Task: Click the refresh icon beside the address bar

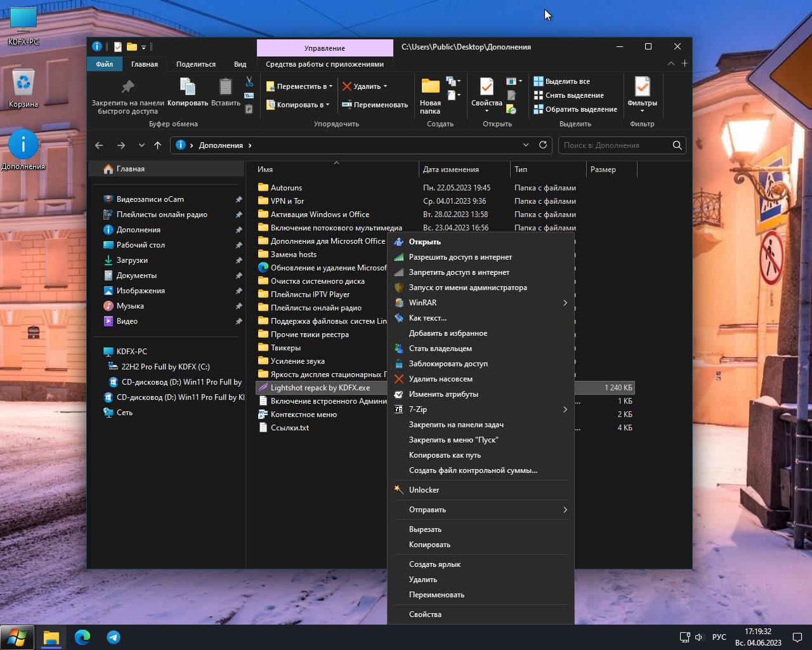Action: tap(543, 145)
